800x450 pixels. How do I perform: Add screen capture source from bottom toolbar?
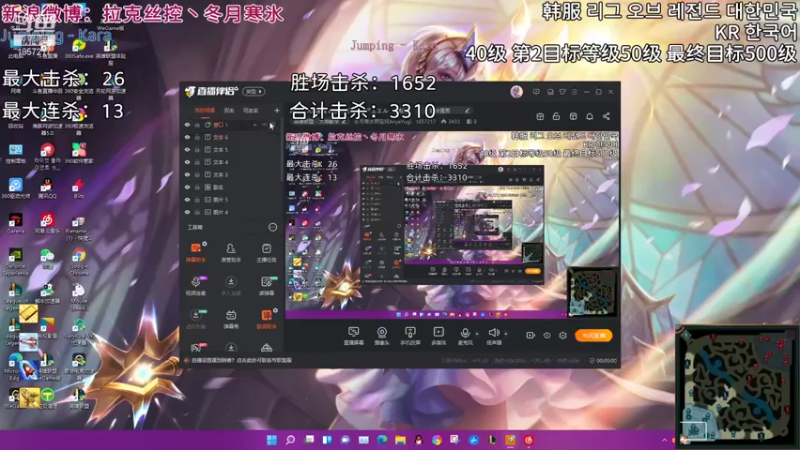pyautogui.click(x=353, y=336)
